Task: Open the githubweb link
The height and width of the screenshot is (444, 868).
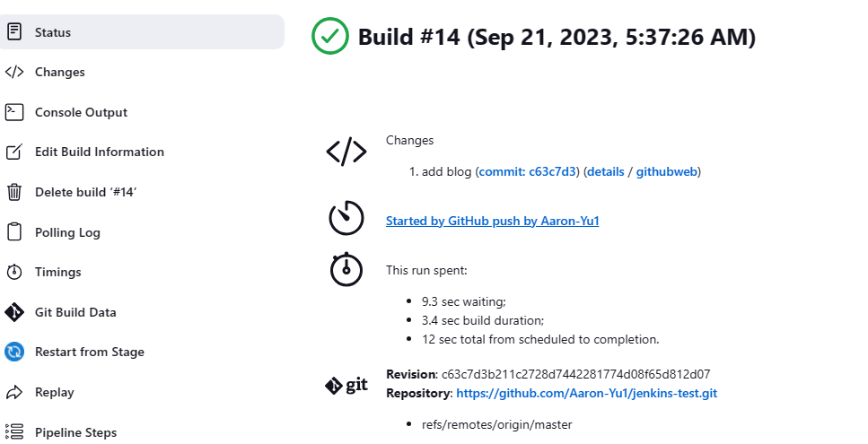Action: [x=667, y=171]
